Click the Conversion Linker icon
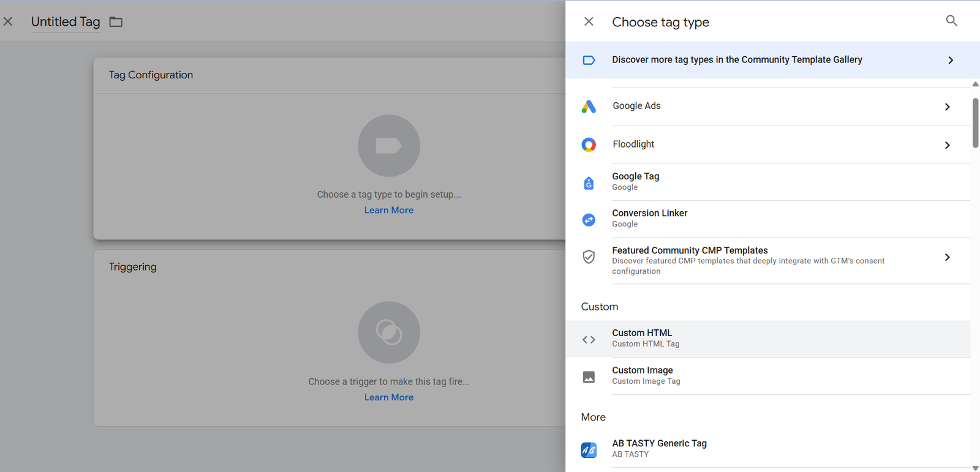 pos(589,220)
